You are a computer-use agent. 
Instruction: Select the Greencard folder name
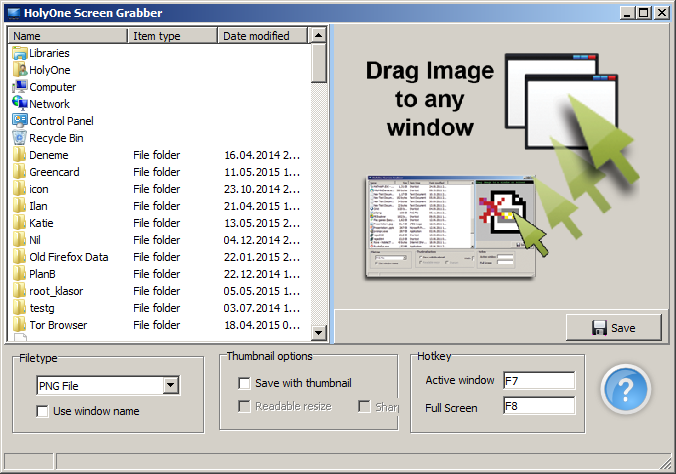click(54, 172)
